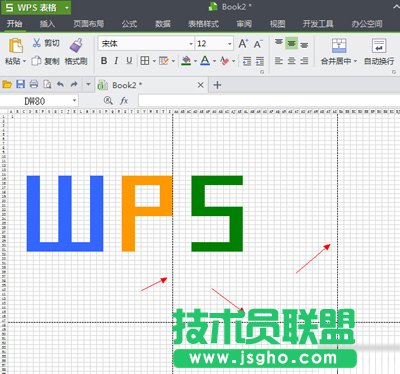This screenshot has height=374, width=400.
Task: Click the increase indent icon
Action: tap(260, 61)
